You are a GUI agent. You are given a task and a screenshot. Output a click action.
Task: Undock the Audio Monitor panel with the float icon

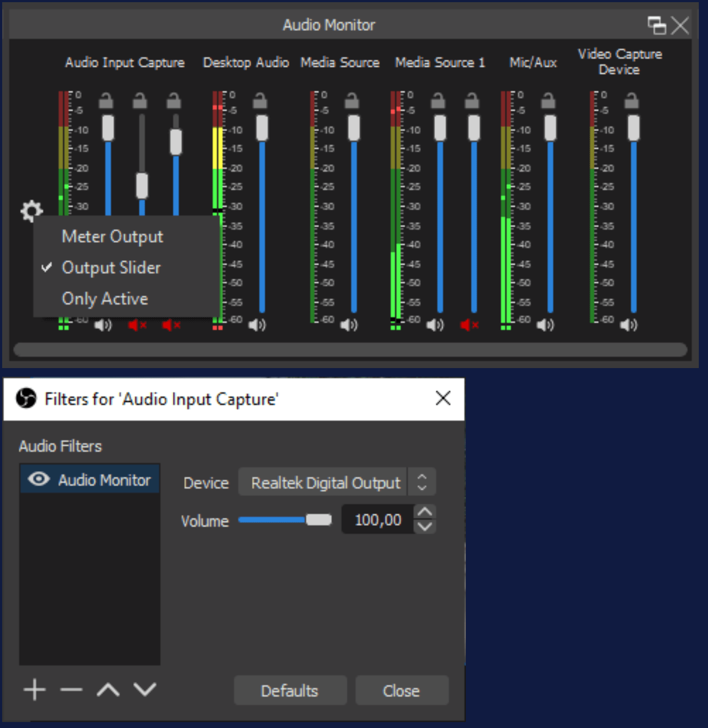[x=657, y=25]
